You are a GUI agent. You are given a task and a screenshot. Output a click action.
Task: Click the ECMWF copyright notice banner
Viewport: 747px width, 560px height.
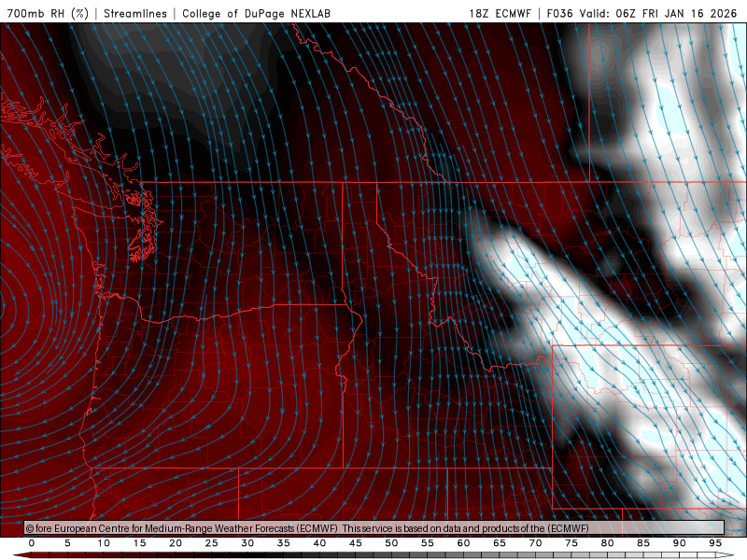click(374, 528)
